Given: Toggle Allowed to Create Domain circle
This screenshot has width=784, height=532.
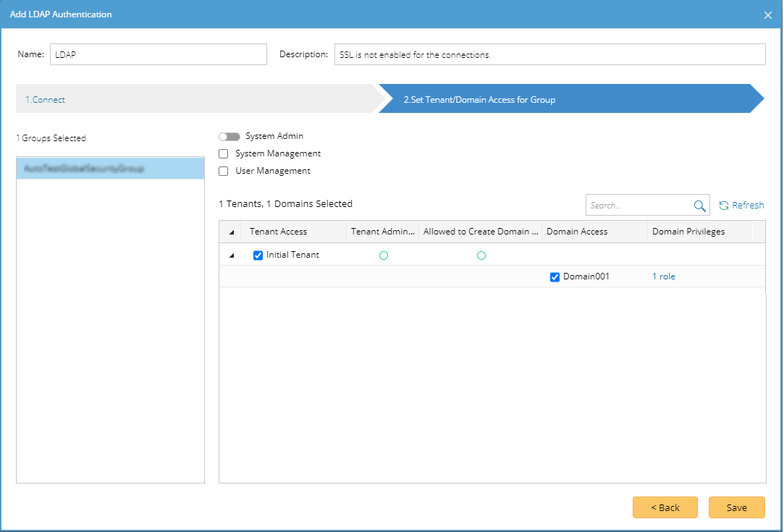Looking at the screenshot, I should (x=481, y=256).
